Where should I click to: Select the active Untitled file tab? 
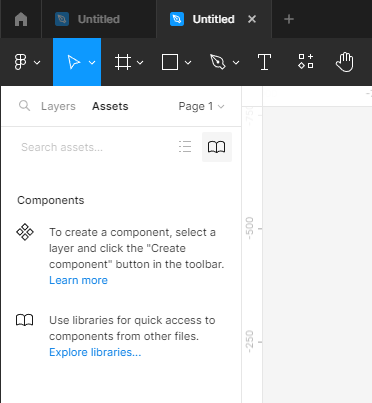(x=213, y=19)
